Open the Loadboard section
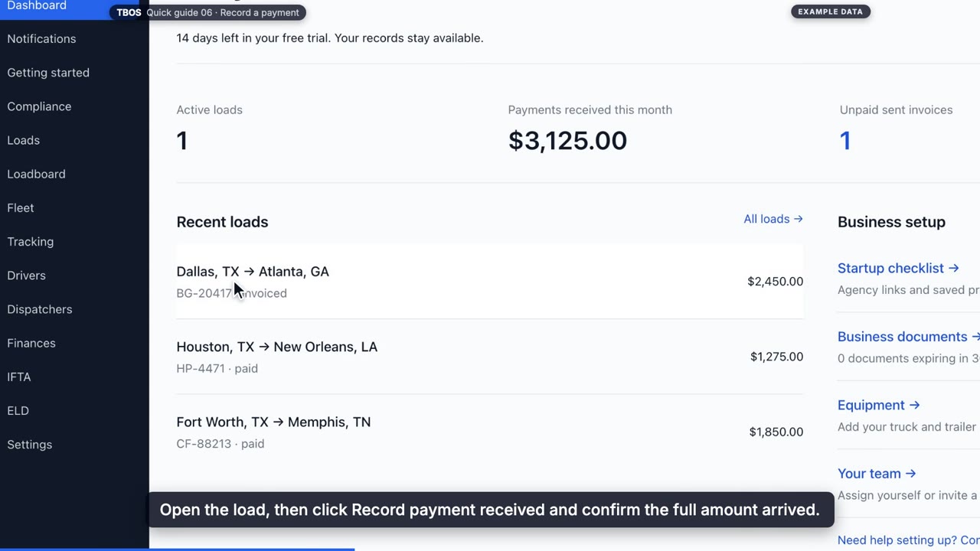This screenshot has height=551, width=980. click(36, 174)
